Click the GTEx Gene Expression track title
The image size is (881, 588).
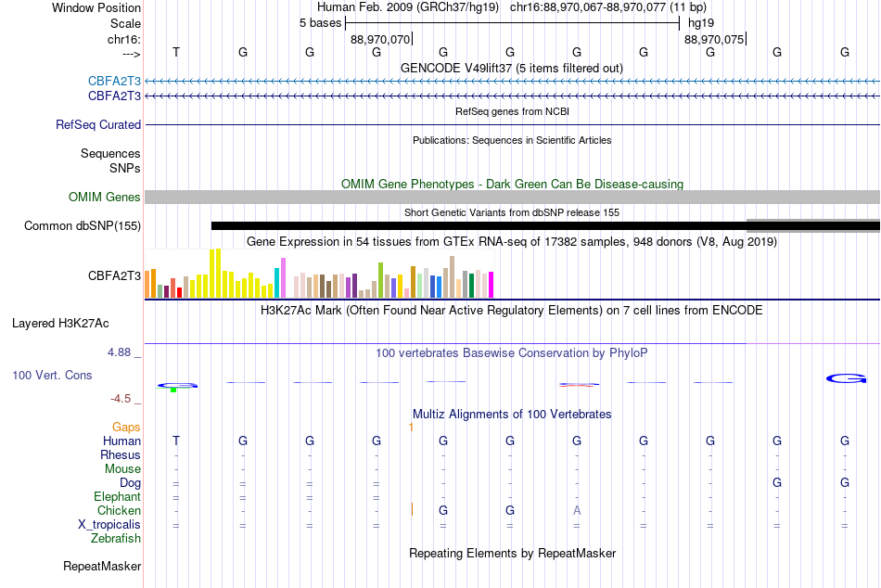[512, 242]
